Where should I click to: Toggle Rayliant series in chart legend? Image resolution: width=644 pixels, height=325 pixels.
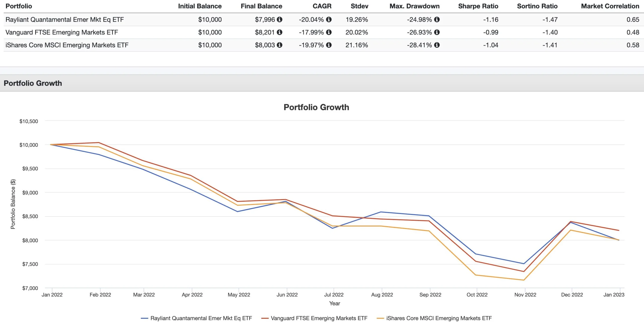pos(196,318)
